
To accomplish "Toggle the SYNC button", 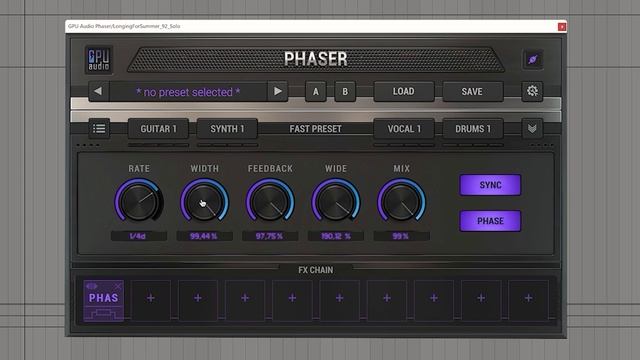I will click(490, 185).
